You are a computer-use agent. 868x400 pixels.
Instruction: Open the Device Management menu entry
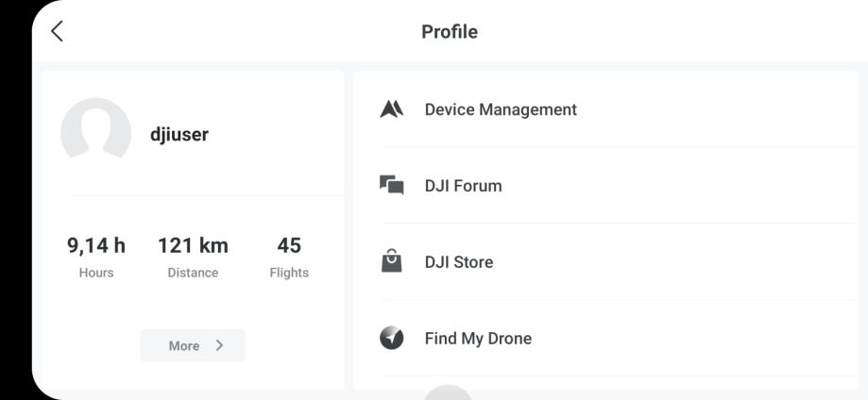point(501,109)
